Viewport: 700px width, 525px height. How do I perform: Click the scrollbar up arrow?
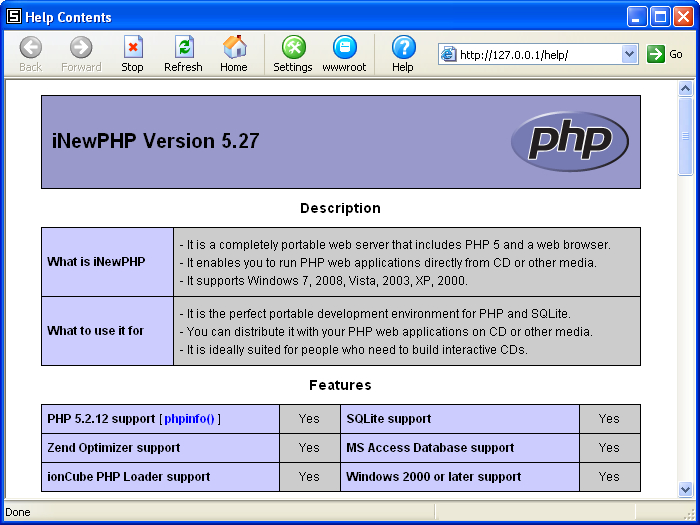[x=685, y=88]
